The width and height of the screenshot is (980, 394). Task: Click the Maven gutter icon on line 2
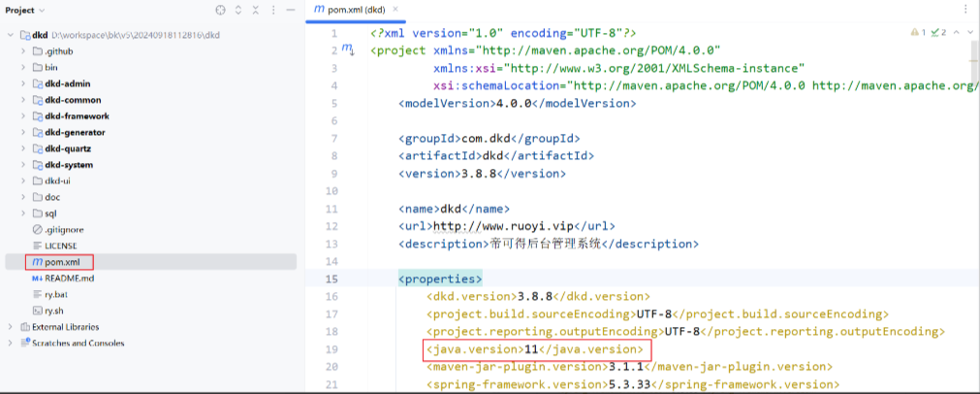point(347,49)
